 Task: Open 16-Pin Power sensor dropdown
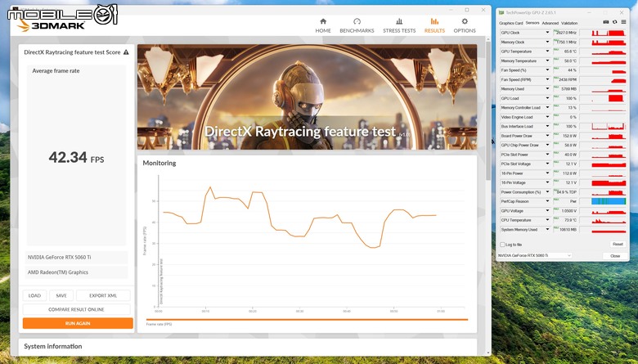point(547,173)
